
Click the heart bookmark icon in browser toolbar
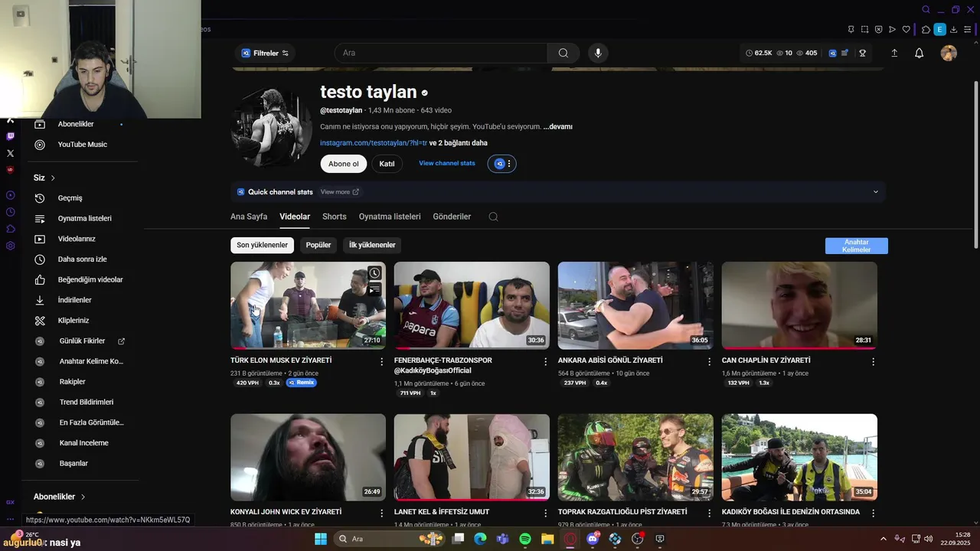pos(906,29)
